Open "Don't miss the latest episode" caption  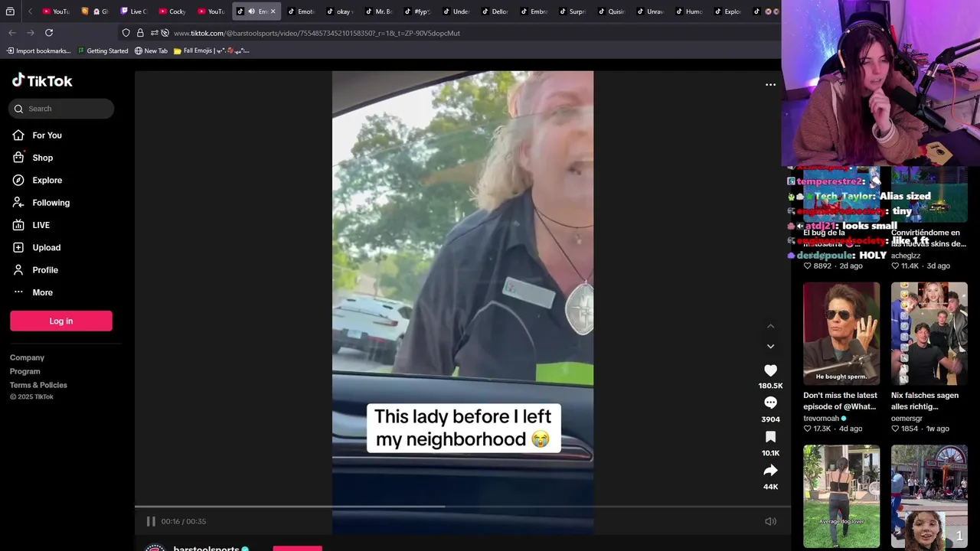tap(840, 401)
